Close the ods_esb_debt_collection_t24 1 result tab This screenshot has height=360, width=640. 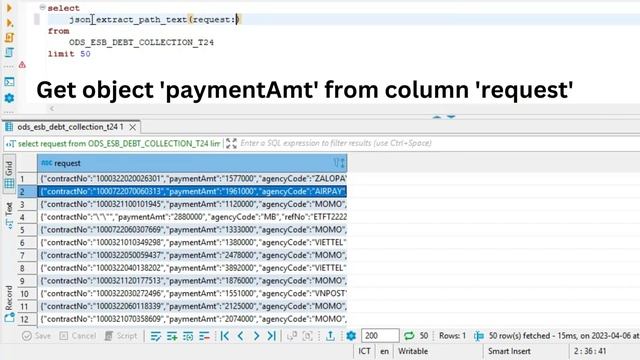[133, 127]
